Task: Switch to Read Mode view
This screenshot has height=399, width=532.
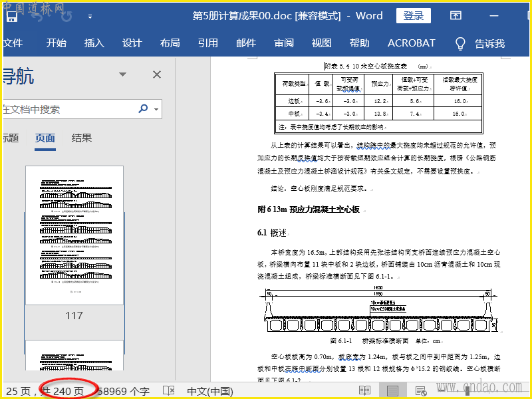Action: [x=364, y=390]
